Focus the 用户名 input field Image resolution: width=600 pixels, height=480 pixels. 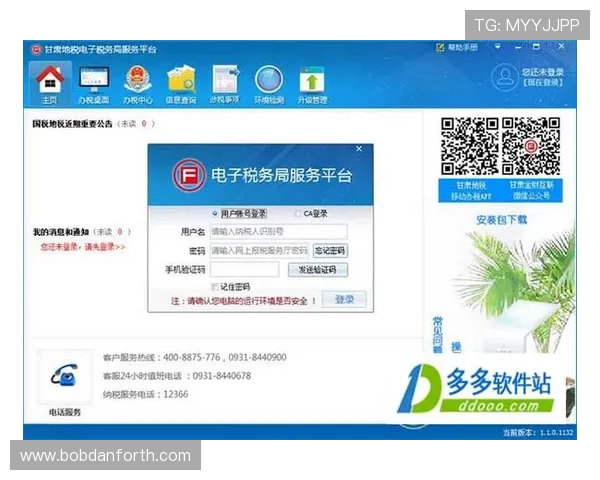(x=277, y=231)
